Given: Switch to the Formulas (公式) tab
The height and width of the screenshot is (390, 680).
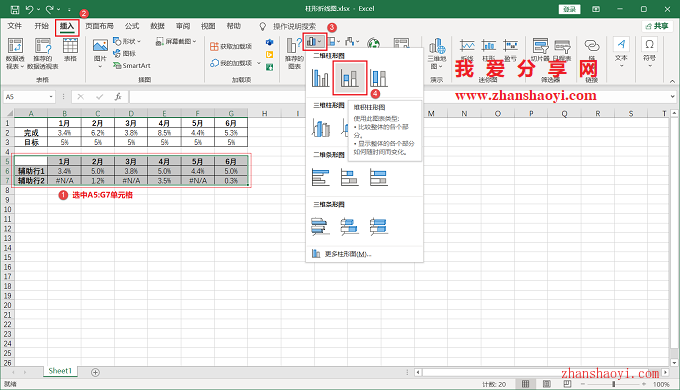Looking at the screenshot, I should click(x=132, y=26).
